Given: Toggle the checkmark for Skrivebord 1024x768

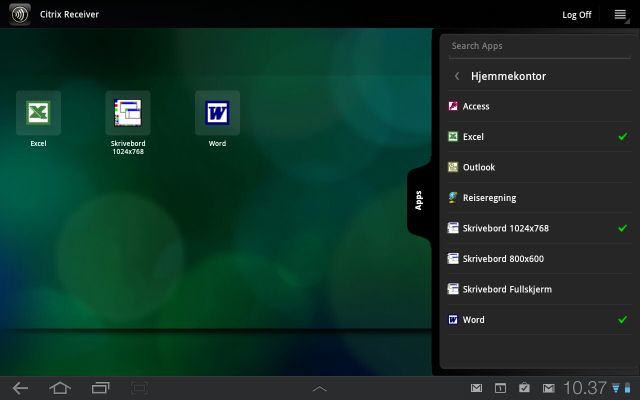Looking at the screenshot, I should tap(622, 229).
